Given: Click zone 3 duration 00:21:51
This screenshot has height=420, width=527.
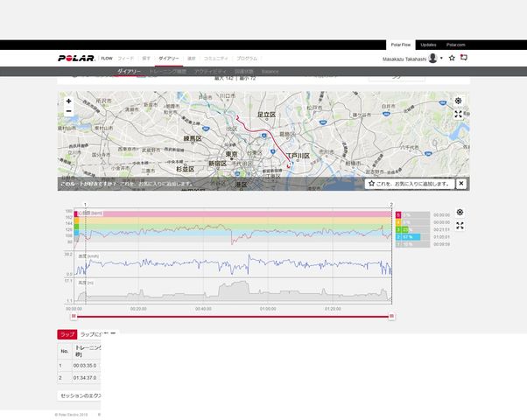Looking at the screenshot, I should (x=441, y=229).
